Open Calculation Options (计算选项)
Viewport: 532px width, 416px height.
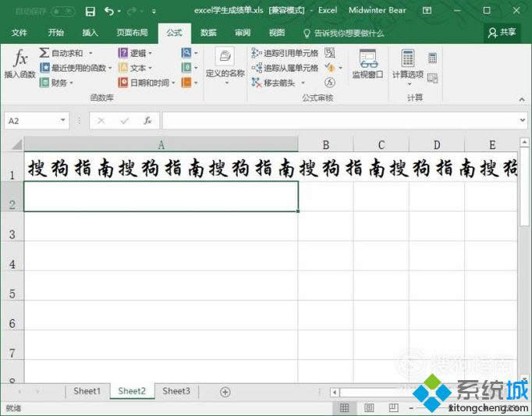click(x=408, y=67)
